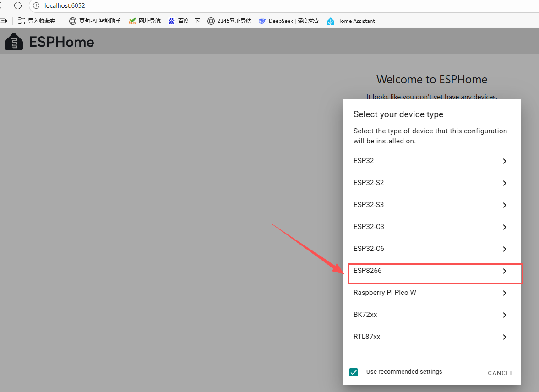
Task: Open the 百度一下 bookmark
Action: [184, 21]
